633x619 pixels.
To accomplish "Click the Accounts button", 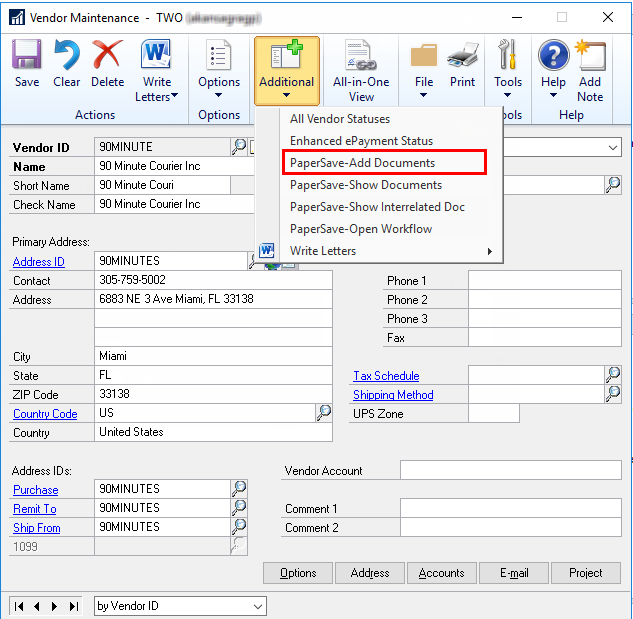I will [x=441, y=573].
